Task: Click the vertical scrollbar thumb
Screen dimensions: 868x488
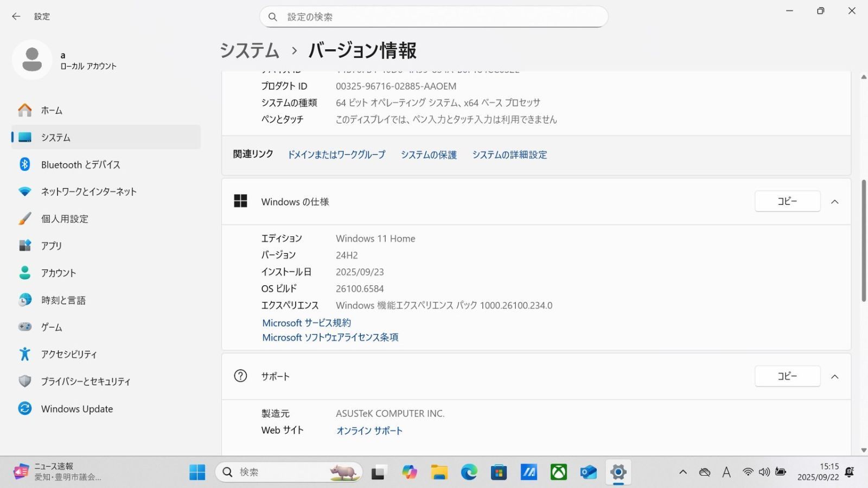Action: coord(863,241)
